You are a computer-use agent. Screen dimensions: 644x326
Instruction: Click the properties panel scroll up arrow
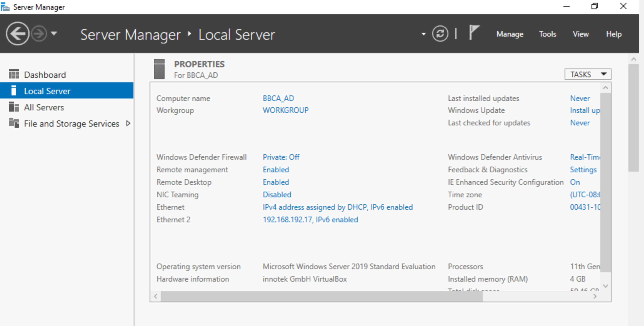pyautogui.click(x=605, y=88)
